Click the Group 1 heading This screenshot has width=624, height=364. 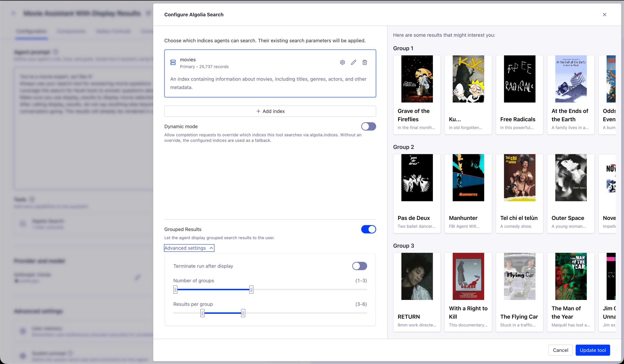(x=403, y=48)
